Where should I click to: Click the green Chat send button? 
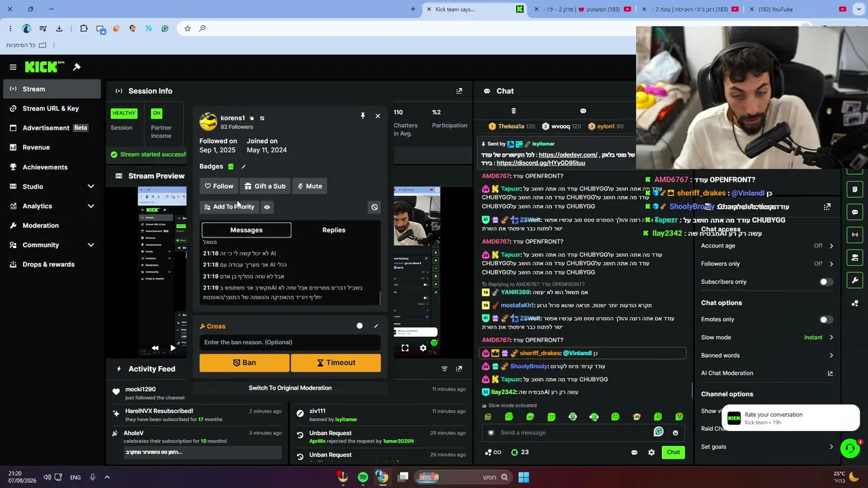coord(673,452)
